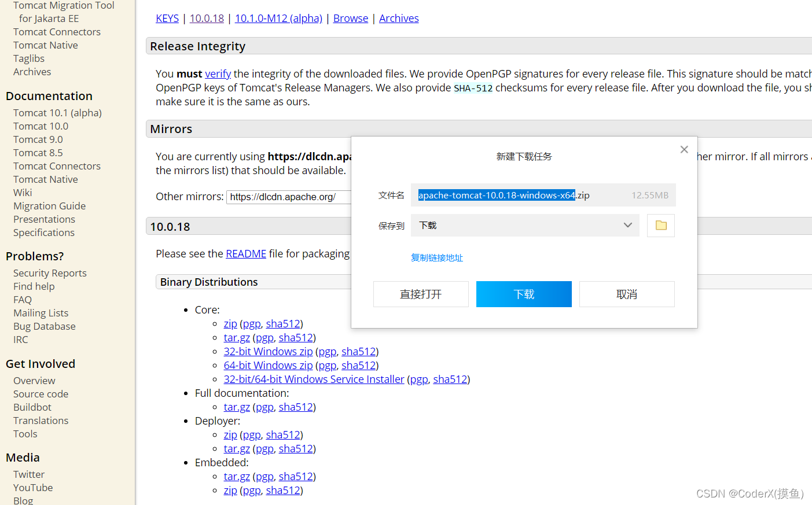
Task: Open Mailing Lists link
Action: click(41, 313)
